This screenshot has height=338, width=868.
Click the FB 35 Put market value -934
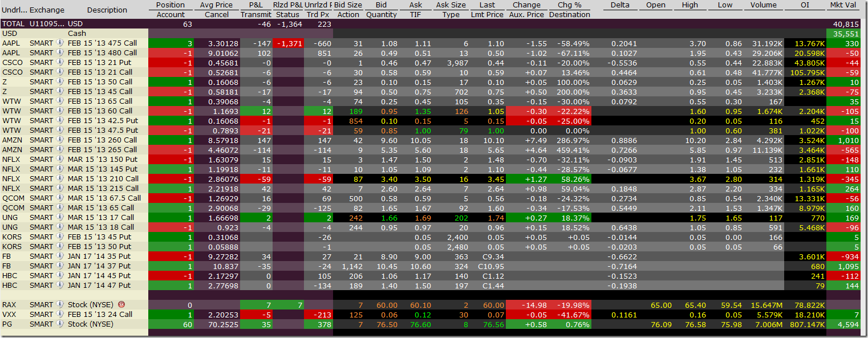click(850, 256)
